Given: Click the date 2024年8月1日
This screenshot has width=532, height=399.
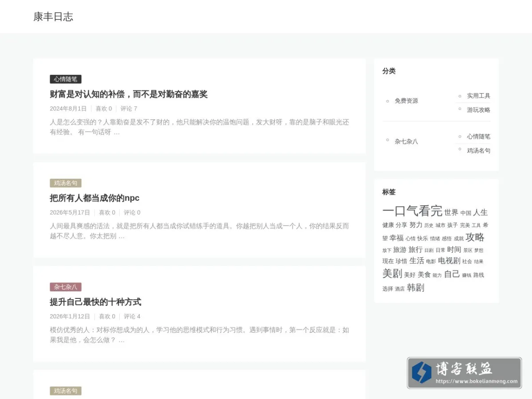Looking at the screenshot, I should [x=68, y=109].
